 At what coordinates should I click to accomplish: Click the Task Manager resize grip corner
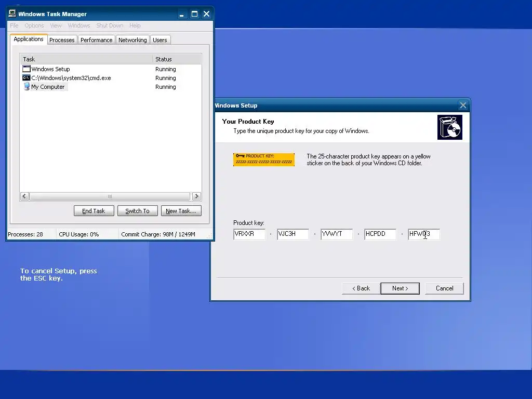click(x=210, y=236)
